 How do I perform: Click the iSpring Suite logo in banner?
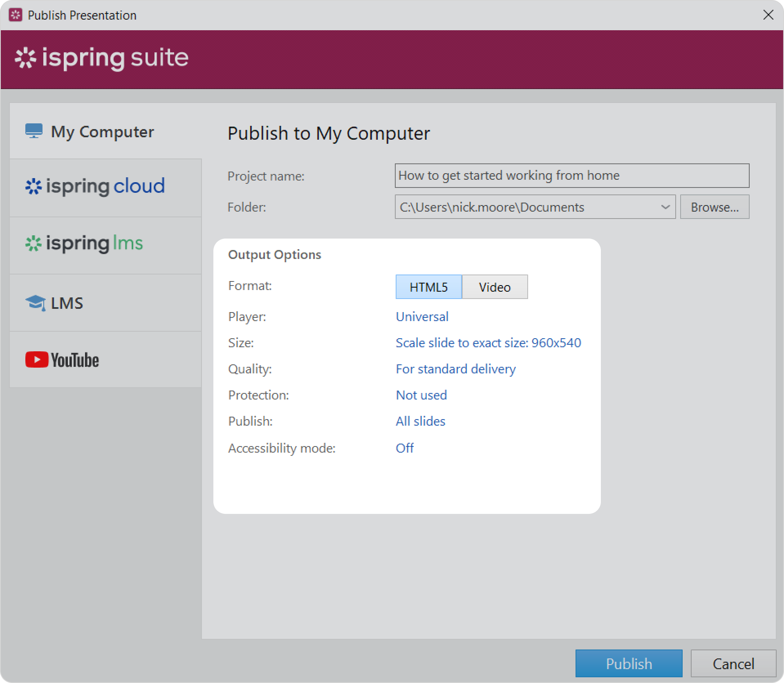[x=101, y=58]
